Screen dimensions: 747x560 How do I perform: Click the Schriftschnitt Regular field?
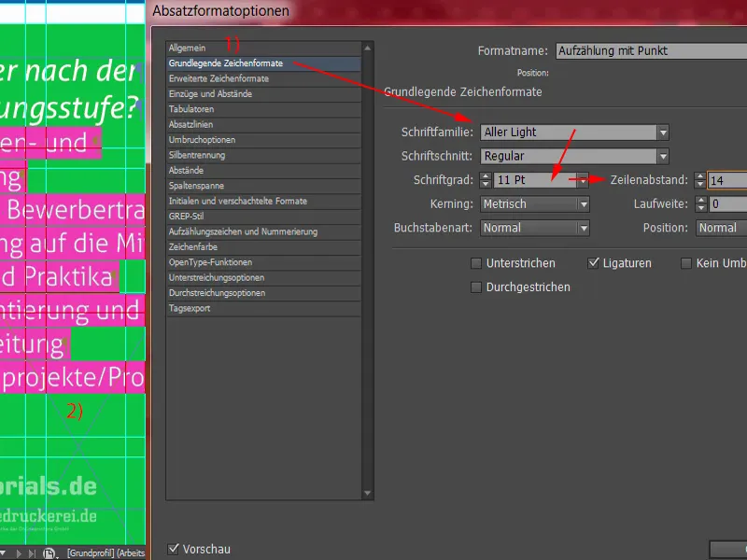point(569,156)
